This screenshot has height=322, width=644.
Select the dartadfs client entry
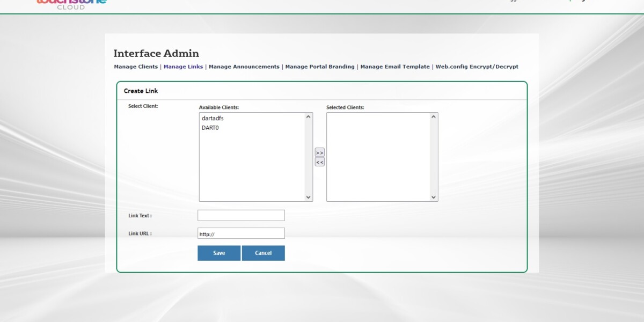pyautogui.click(x=211, y=118)
